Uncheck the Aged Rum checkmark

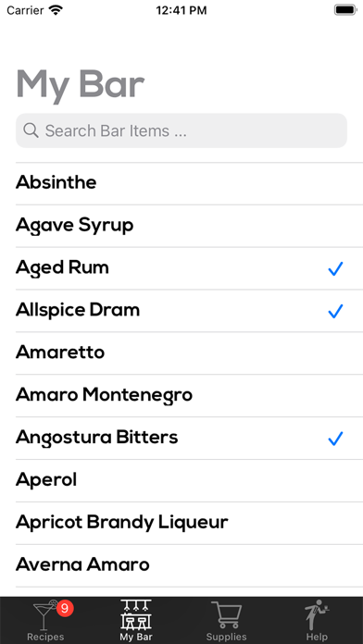click(x=335, y=268)
